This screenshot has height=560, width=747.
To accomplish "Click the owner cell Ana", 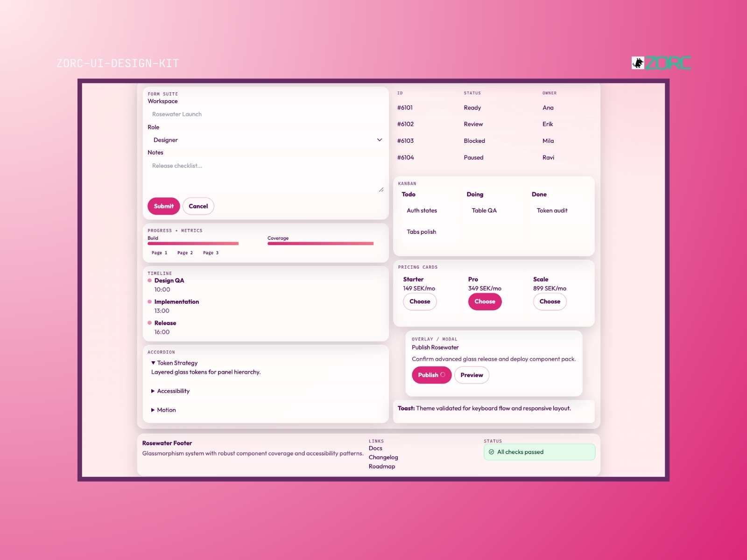I will (x=548, y=108).
